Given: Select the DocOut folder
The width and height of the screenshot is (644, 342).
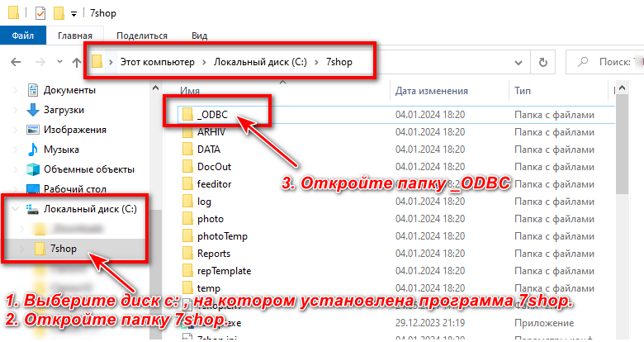Looking at the screenshot, I should 214,167.
